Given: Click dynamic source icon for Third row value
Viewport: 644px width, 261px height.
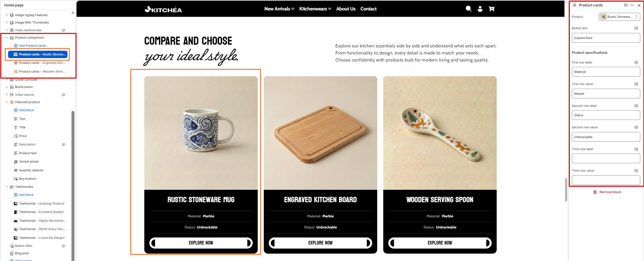Looking at the screenshot, I should tap(636, 171).
